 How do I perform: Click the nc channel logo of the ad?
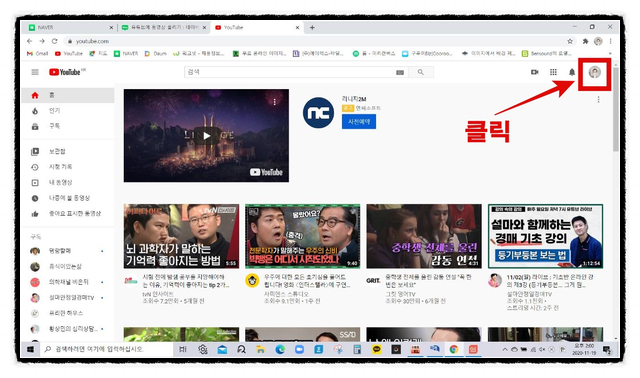coord(318,113)
